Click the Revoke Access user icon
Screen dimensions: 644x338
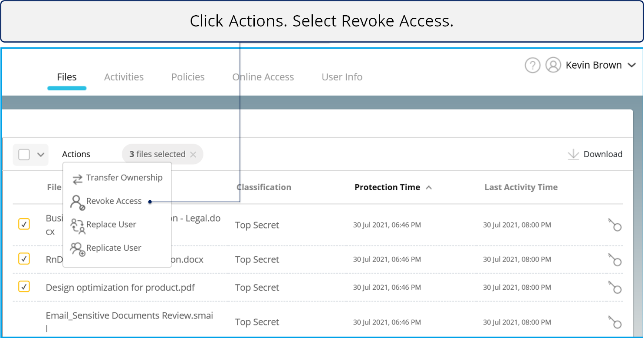[x=78, y=202]
